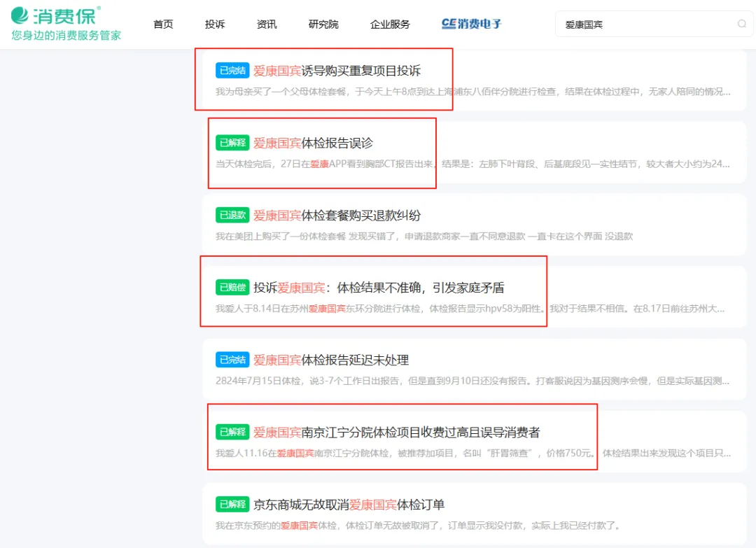Click 已解释 badge on 南京江宁分院 complaint
756x548 pixels.
232,432
